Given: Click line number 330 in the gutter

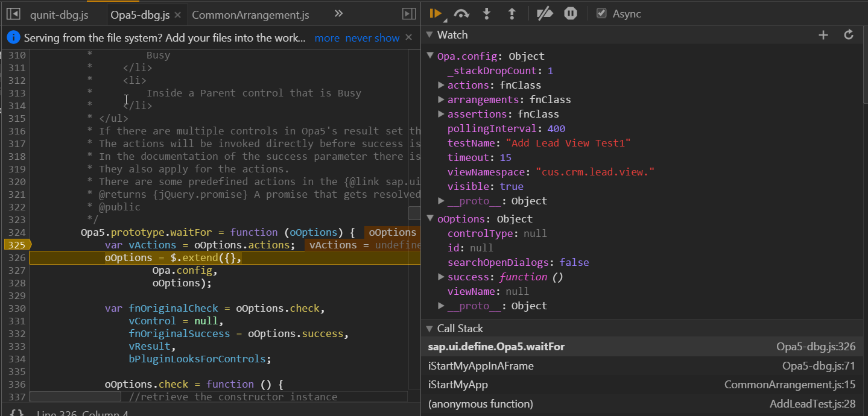Looking at the screenshot, I should coord(17,308).
